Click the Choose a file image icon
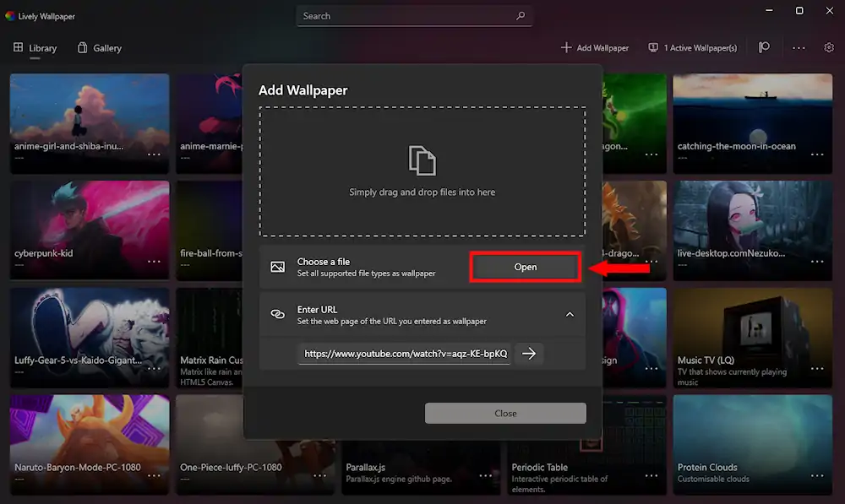 [x=277, y=267]
